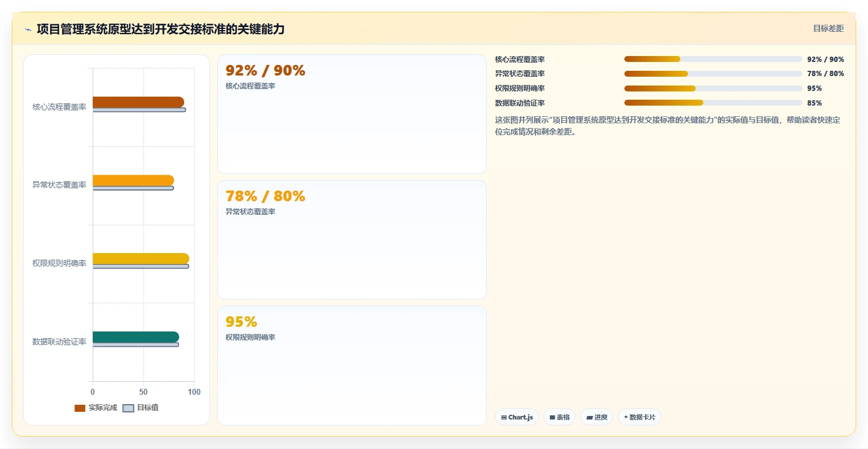Image resolution: width=868 pixels, height=449 pixels.
Task: Click the 目标值 legend label
Action: (148, 408)
